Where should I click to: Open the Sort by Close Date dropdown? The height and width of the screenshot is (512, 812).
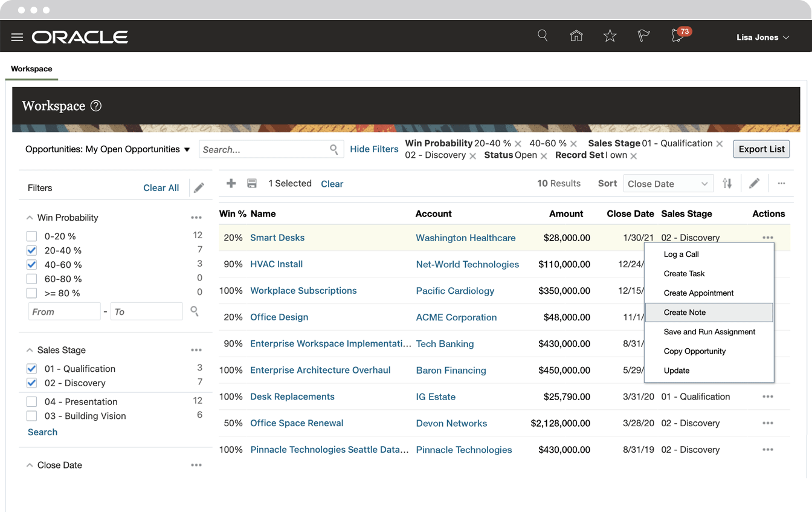[x=668, y=184]
